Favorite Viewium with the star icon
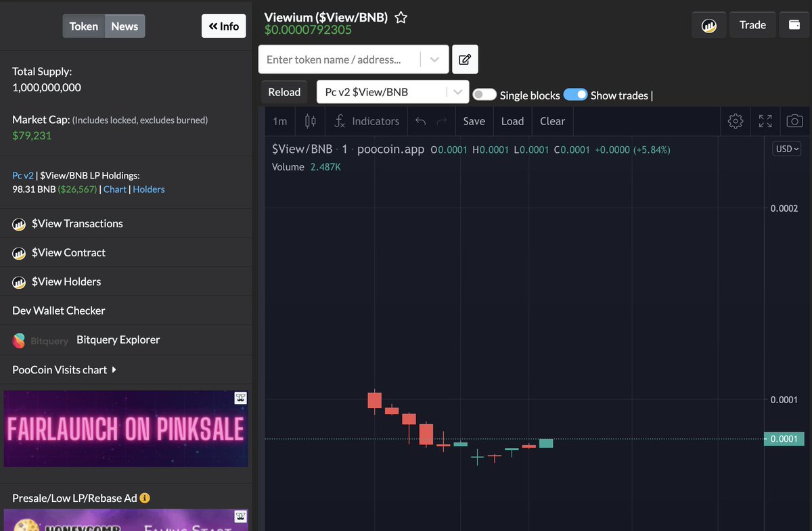 tap(401, 18)
